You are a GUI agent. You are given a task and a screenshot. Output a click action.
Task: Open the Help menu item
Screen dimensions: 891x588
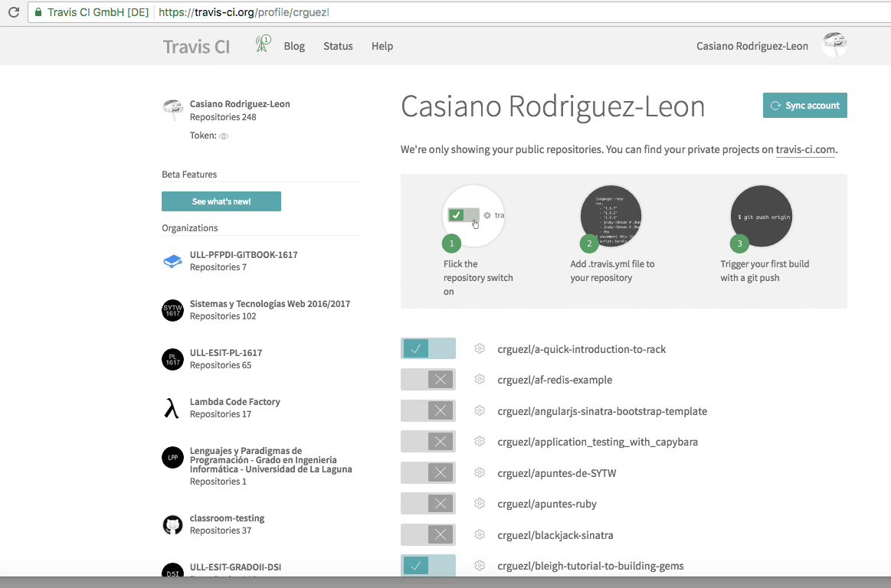click(x=382, y=46)
